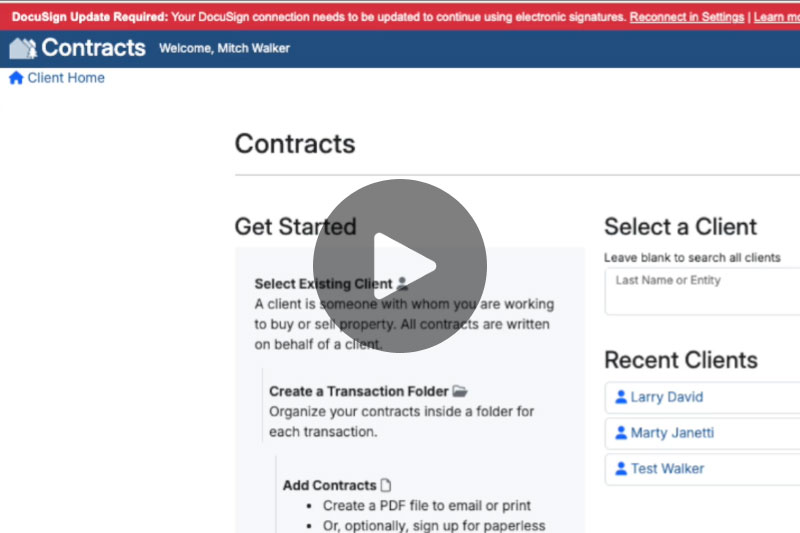Focus the Last Name or Entity field

[705, 291]
